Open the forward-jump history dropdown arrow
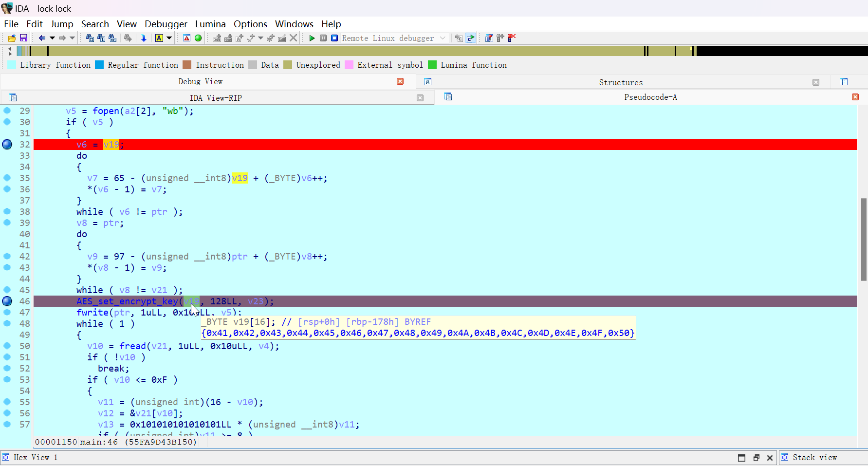868x466 pixels. click(x=72, y=38)
